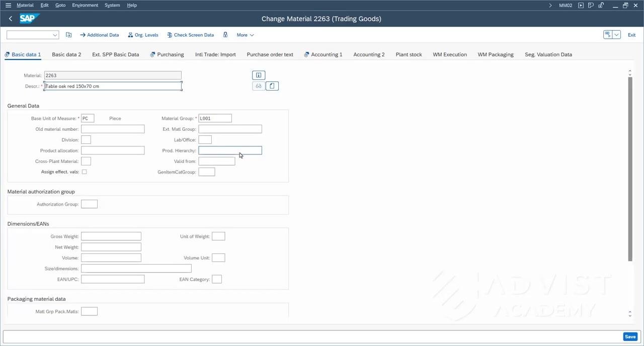This screenshot has height=346, width=644.
Task: Click the Size/dimensions field
Action: 136,269
